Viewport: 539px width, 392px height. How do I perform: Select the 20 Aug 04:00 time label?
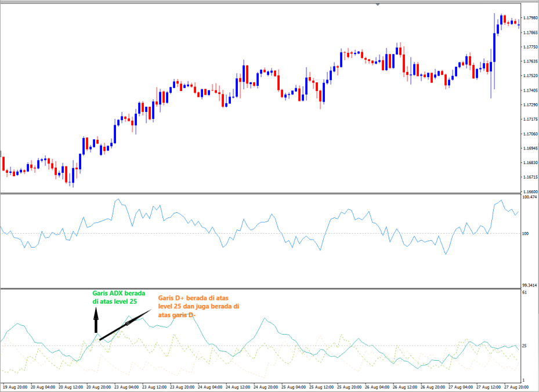[x=43, y=387]
